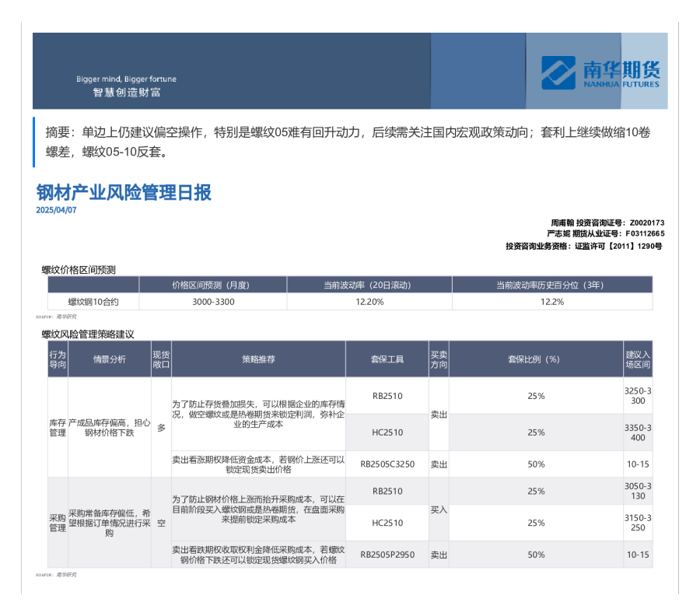Select the 套保工具 column header
This screenshot has height=616, width=700.
pos(387,359)
